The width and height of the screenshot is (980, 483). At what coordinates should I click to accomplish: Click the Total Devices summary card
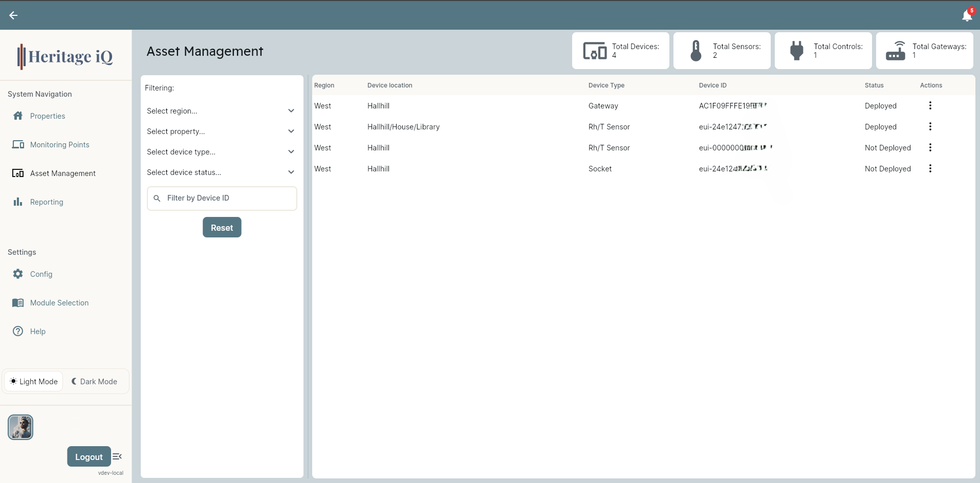(x=621, y=51)
